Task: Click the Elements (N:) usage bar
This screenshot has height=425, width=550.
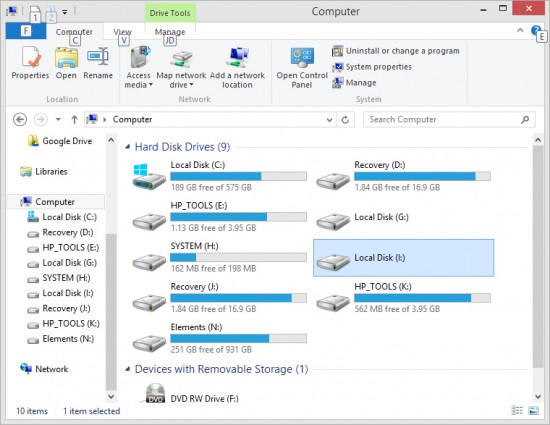Action: [239, 338]
